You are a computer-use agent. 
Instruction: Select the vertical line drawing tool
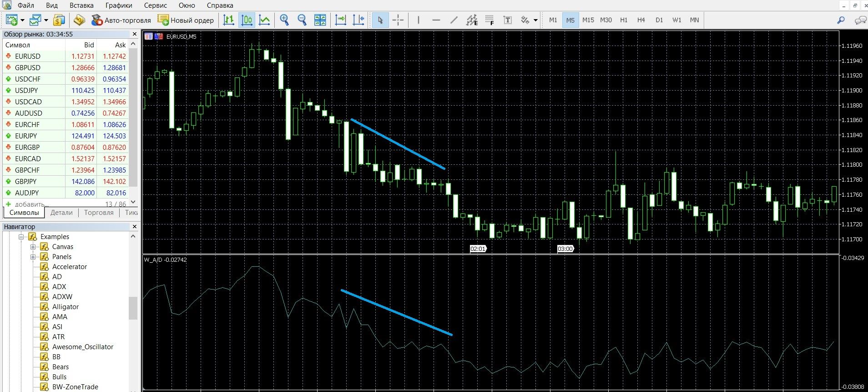tap(419, 20)
